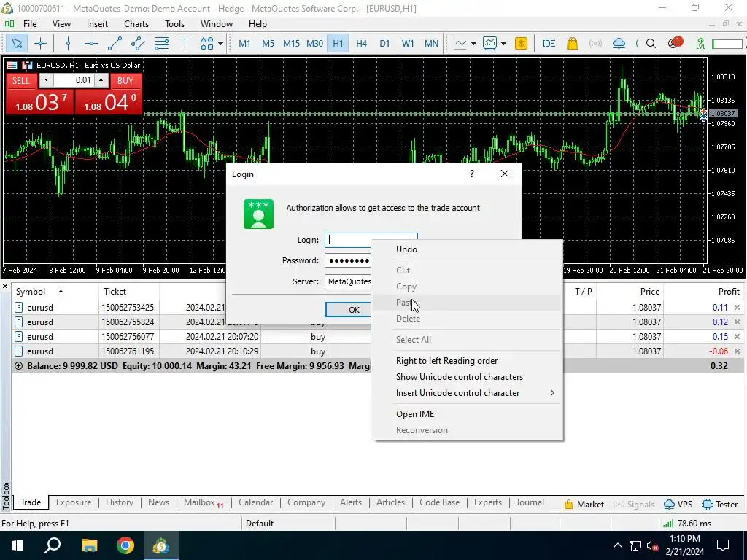
Task: Expand the shapes tool dropdown arrow
Action: [220, 44]
